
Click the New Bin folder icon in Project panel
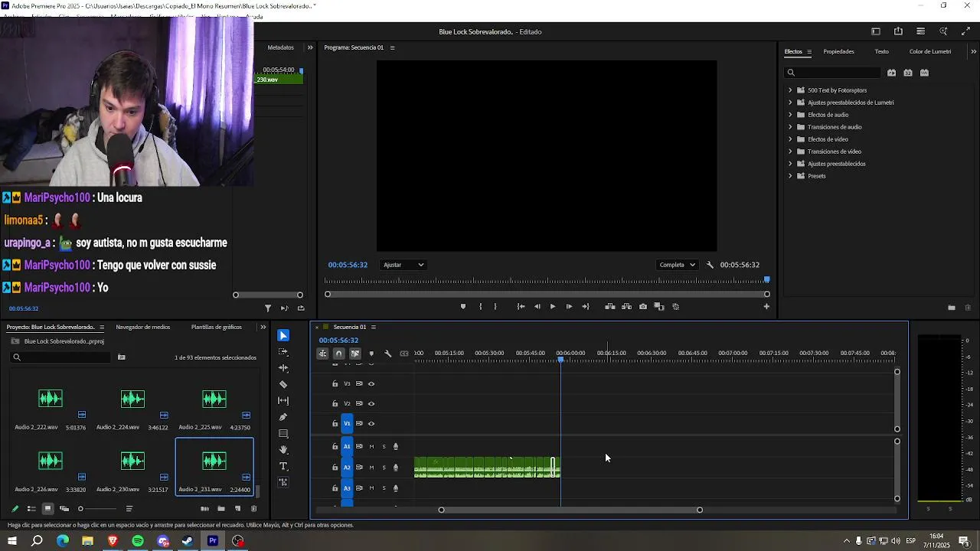click(x=221, y=509)
